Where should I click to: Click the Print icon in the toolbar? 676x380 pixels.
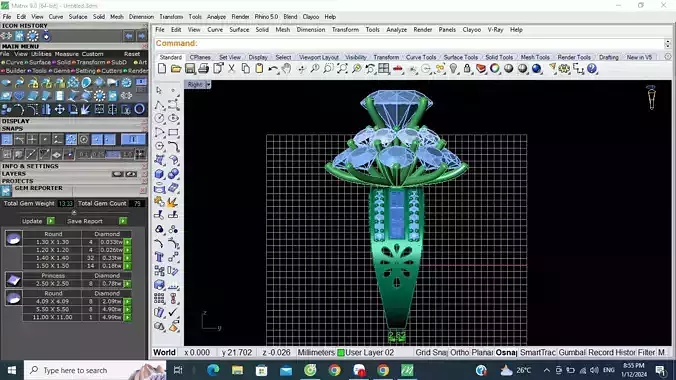pos(203,69)
